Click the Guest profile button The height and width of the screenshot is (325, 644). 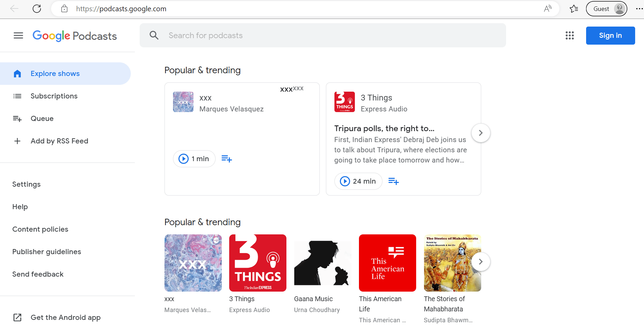point(607,9)
